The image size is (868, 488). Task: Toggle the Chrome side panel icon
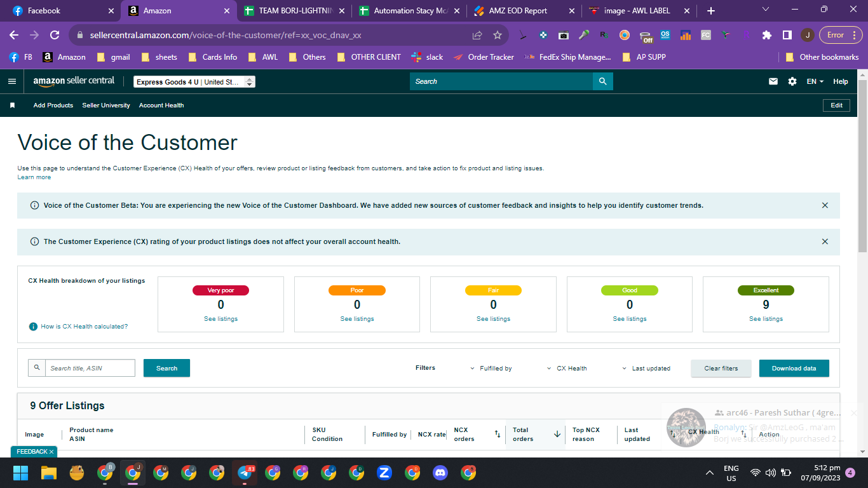coord(787,35)
